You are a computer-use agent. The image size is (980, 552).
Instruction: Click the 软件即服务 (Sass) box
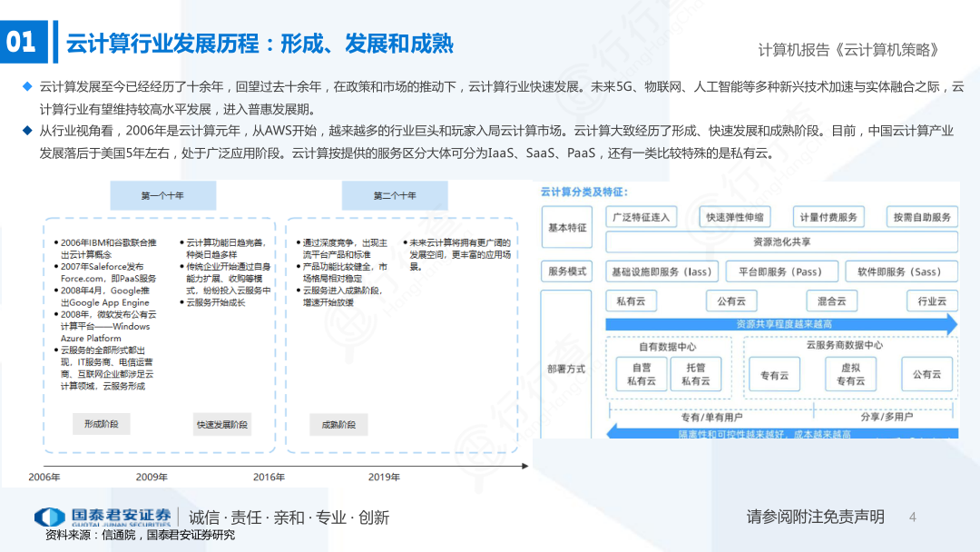pos(899,271)
